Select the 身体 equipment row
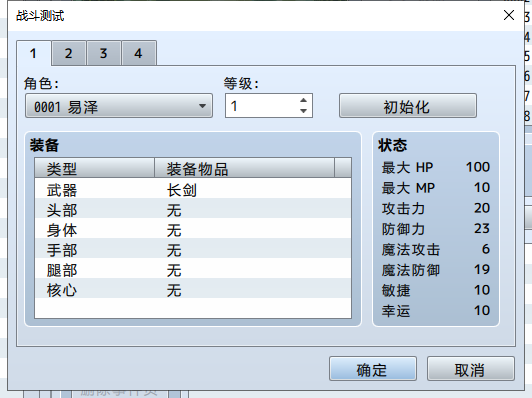This screenshot has height=398, width=532. 193,228
